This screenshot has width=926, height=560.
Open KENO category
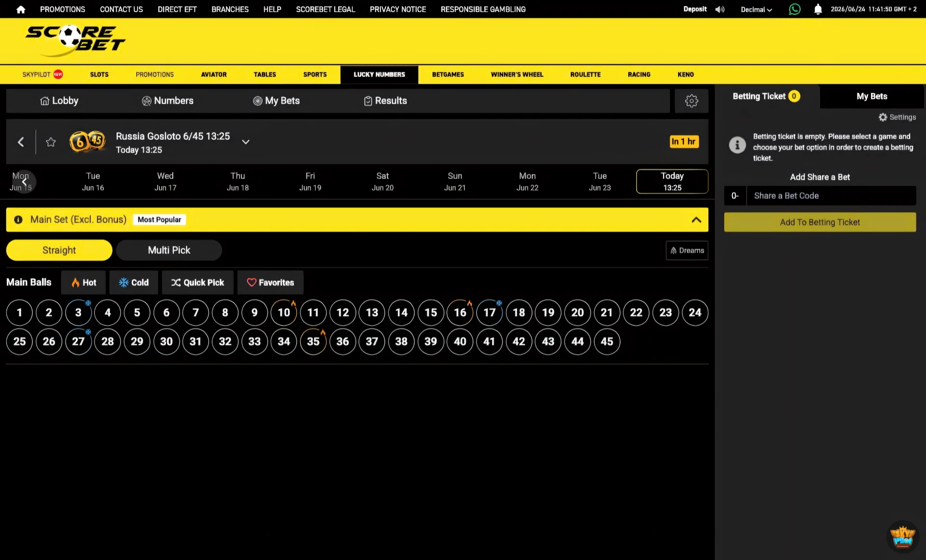pyautogui.click(x=685, y=74)
